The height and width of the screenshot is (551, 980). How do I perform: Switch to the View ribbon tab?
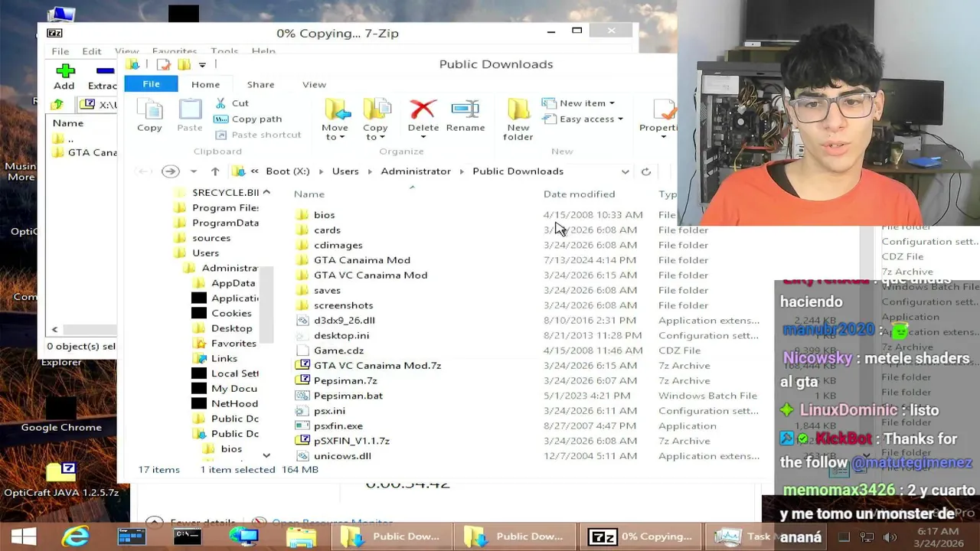(314, 84)
